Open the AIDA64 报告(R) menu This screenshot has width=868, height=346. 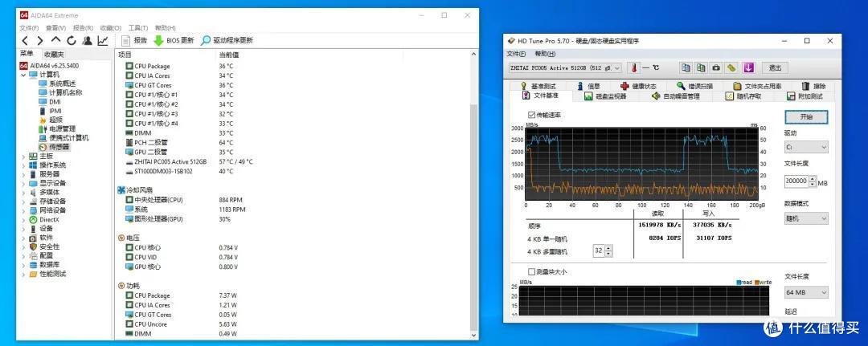83,27
